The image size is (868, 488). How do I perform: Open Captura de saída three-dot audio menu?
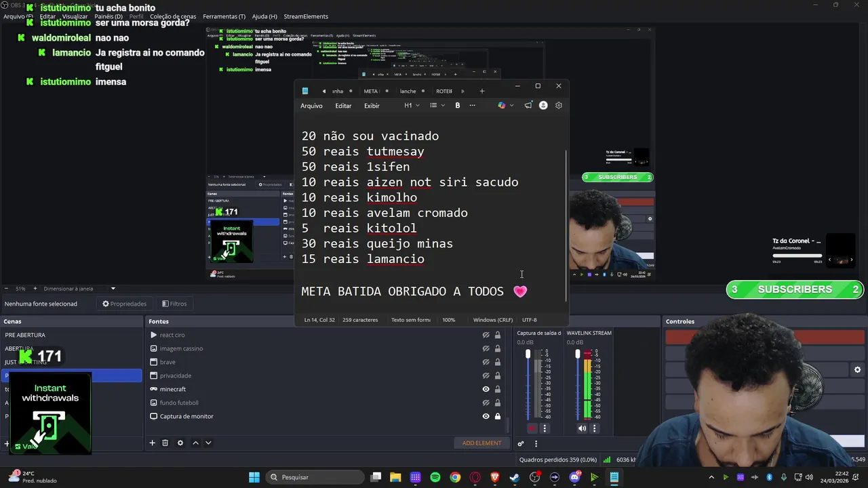[x=545, y=428]
